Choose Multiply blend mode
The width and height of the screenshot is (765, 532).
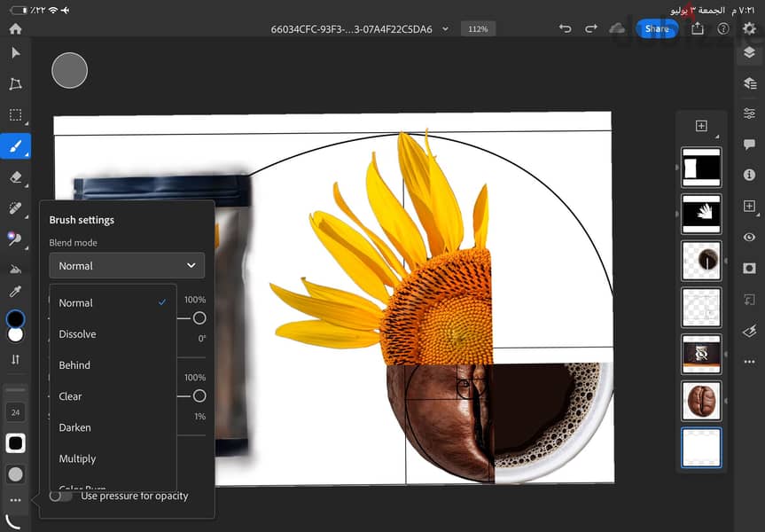[x=77, y=458]
